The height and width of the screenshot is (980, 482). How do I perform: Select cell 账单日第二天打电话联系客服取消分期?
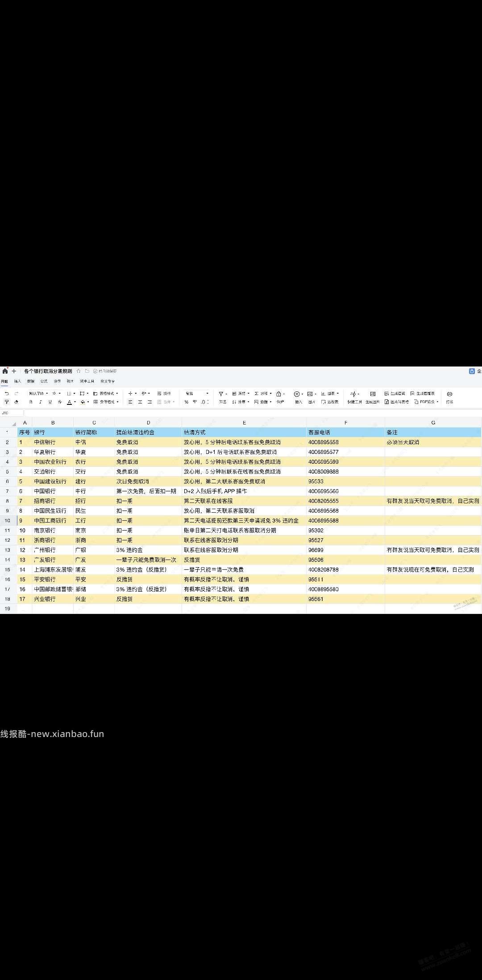point(244,531)
